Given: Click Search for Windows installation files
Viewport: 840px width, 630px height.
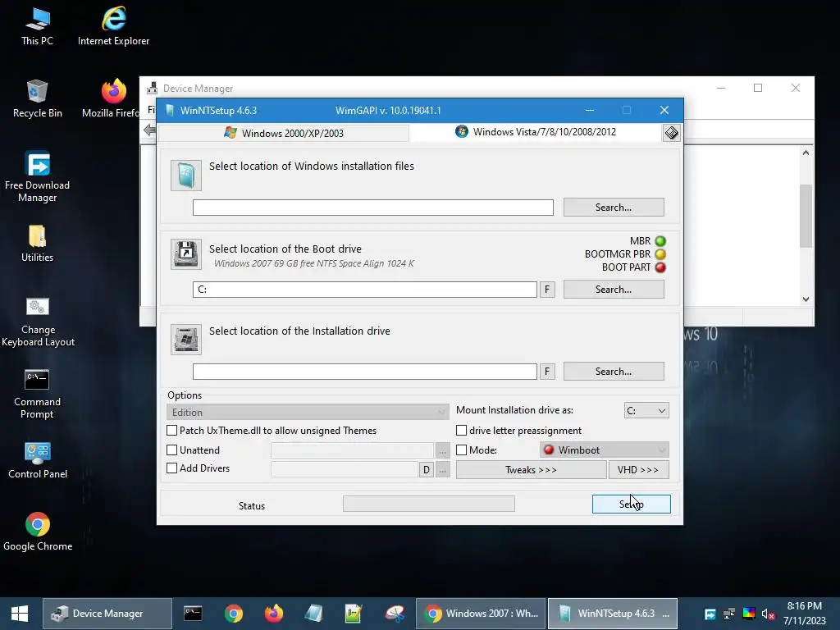Looking at the screenshot, I should [x=614, y=208].
